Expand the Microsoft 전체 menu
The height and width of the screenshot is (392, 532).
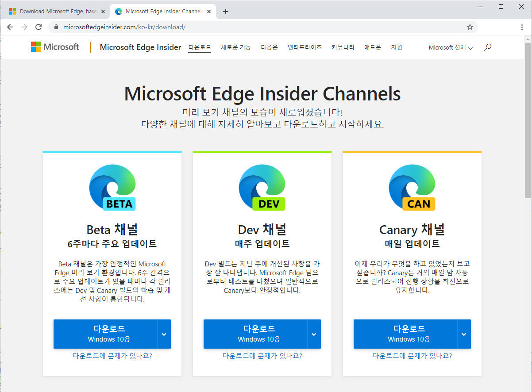[x=451, y=47]
